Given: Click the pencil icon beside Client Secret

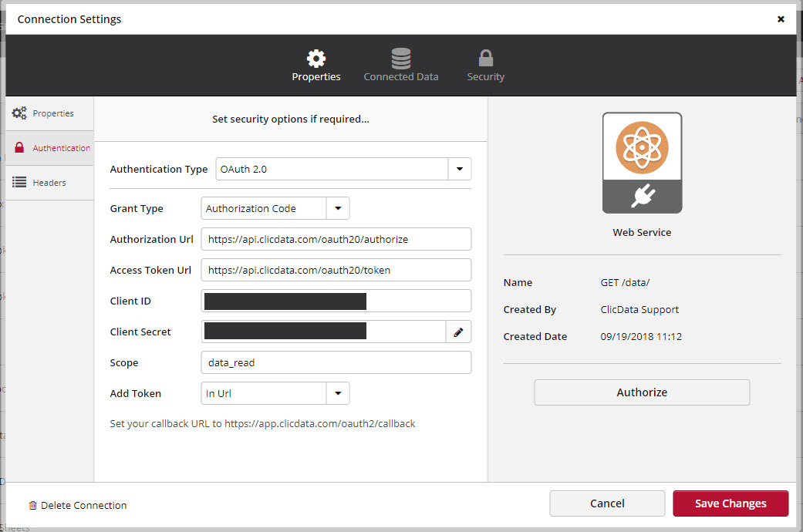Looking at the screenshot, I should 458,332.
